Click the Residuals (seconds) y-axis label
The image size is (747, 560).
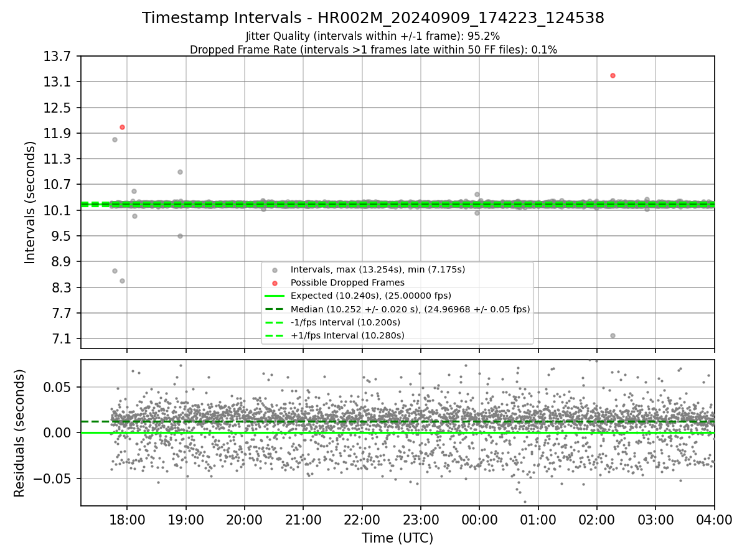(19, 433)
